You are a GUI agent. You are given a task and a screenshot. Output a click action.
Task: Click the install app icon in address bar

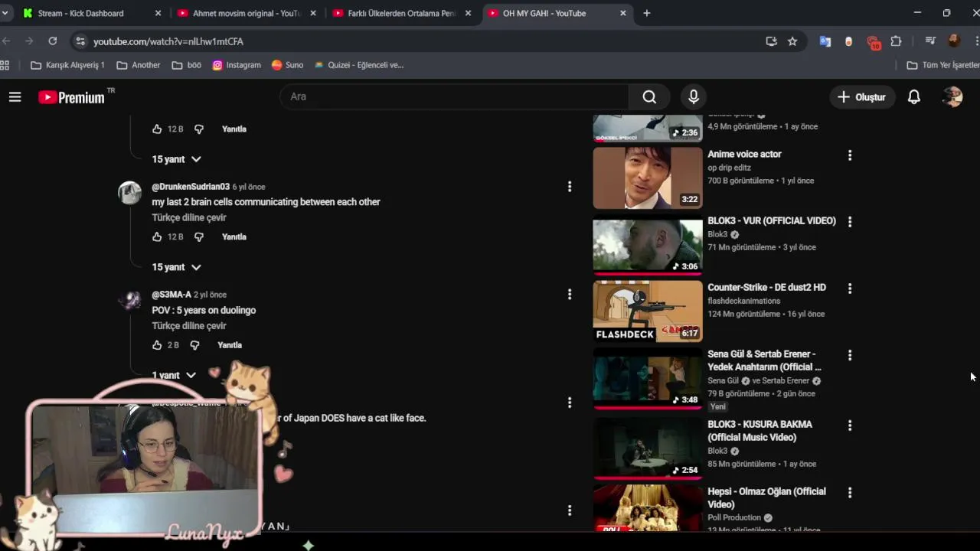tap(771, 41)
